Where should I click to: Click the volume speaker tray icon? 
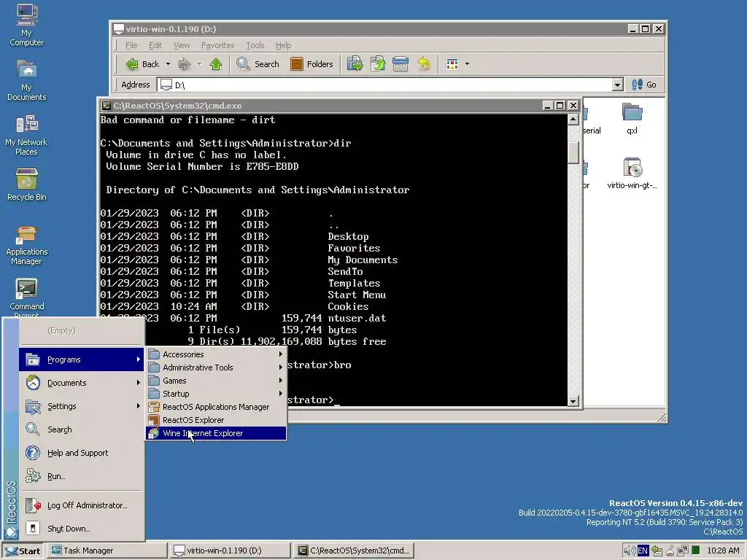coord(629,551)
